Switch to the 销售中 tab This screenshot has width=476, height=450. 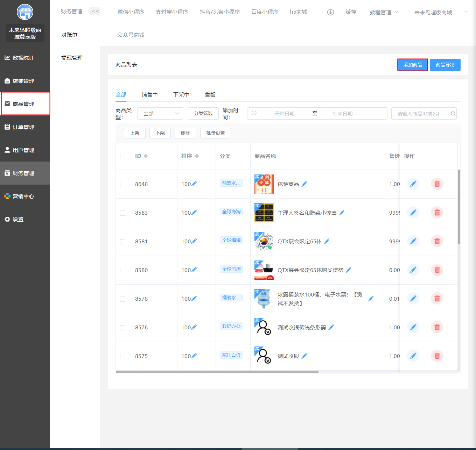click(149, 95)
